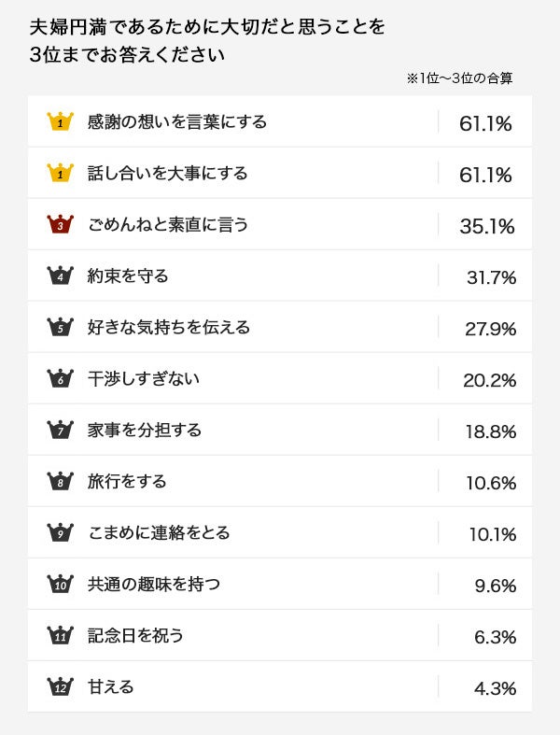Click the gold crown beside 感謝の想いを言葉にする
Viewport: 560px width, 735px height.
[x=60, y=121]
